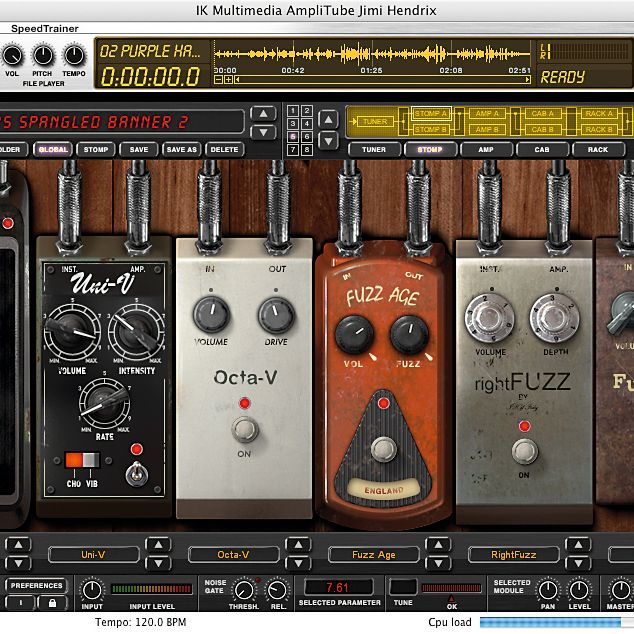Click the rightFUZZ Depth chrome knob
This screenshot has width=634, height=634.
(554, 318)
